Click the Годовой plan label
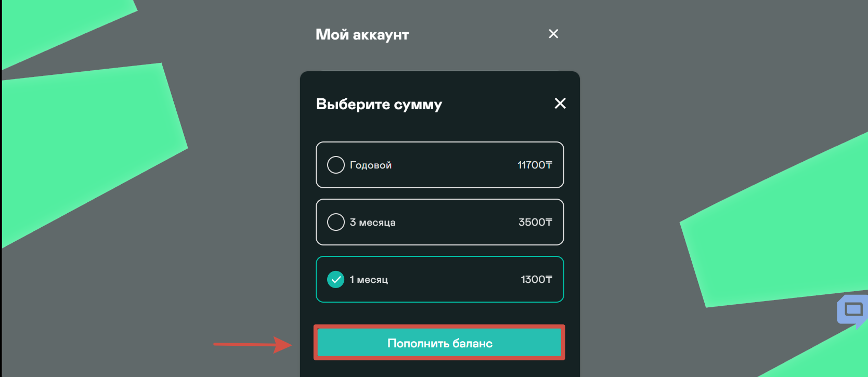Viewport: 868px width, 377px height. coord(371,165)
